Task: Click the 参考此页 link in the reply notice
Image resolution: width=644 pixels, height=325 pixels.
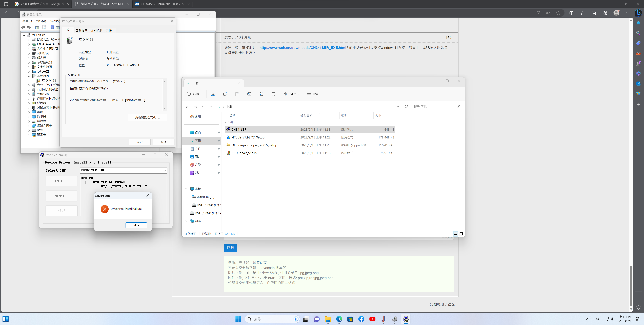Action: [259, 262]
